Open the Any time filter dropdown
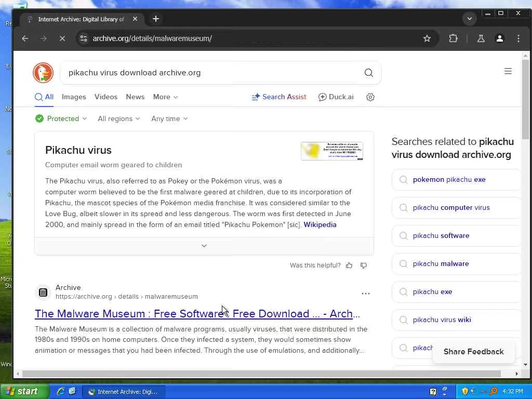This screenshot has height=399, width=532. (x=169, y=119)
